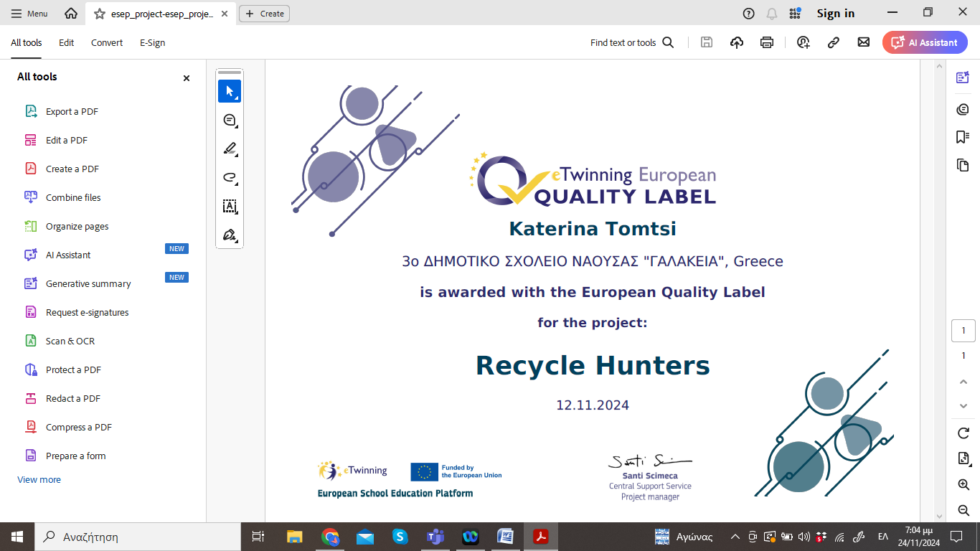The width and height of the screenshot is (980, 551).
Task: Zoom in using the magnifier plus icon
Action: 963,485
